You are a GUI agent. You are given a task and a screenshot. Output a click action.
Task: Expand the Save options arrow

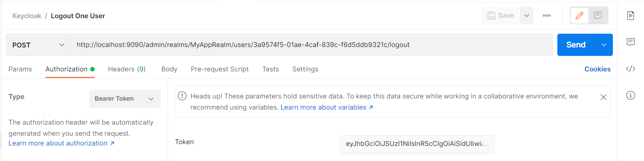(527, 16)
